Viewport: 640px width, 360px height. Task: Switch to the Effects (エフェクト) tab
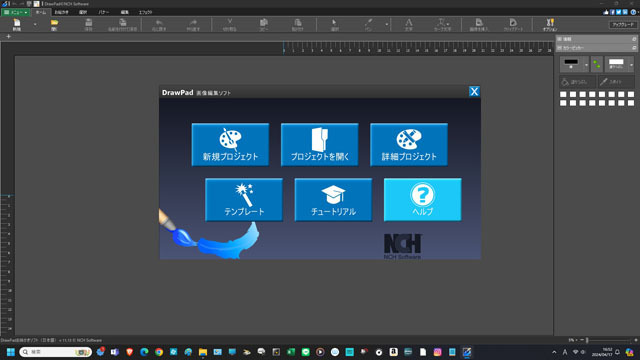[145, 12]
